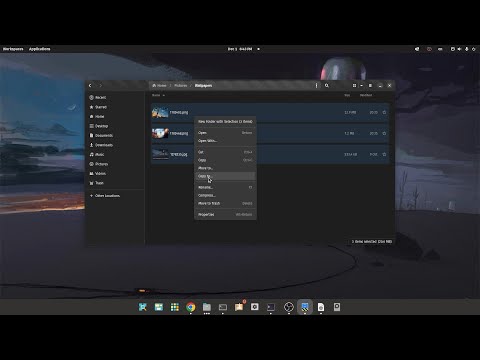The width and height of the screenshot is (480, 360).
Task: Select Copy in the context menu
Action: (x=225, y=160)
